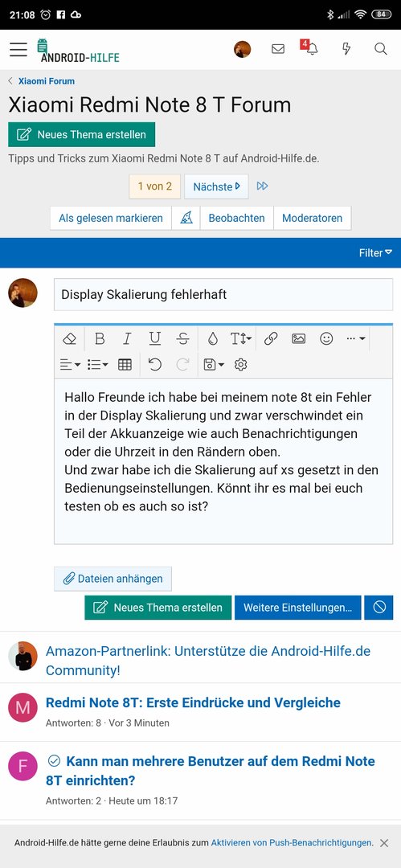401x868 pixels.
Task: Expand the Filter dropdown
Action: [375, 253]
